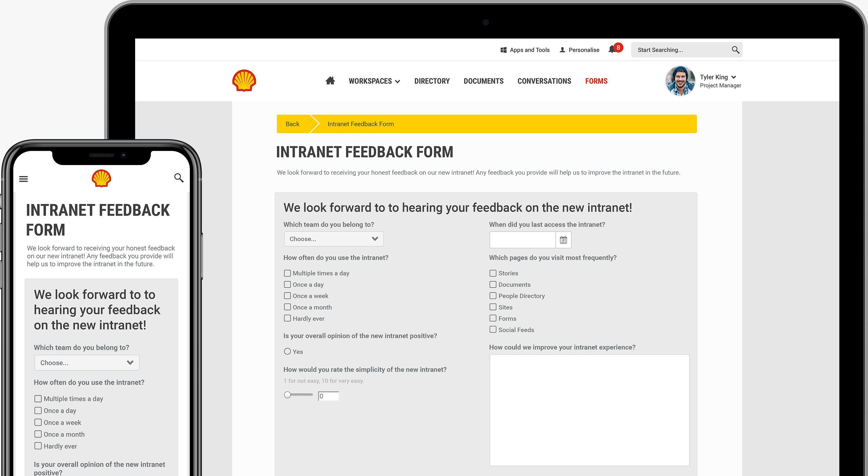Drag the intranet simplicity rating slider
Screen dimensions: 868x476
[x=287, y=395]
